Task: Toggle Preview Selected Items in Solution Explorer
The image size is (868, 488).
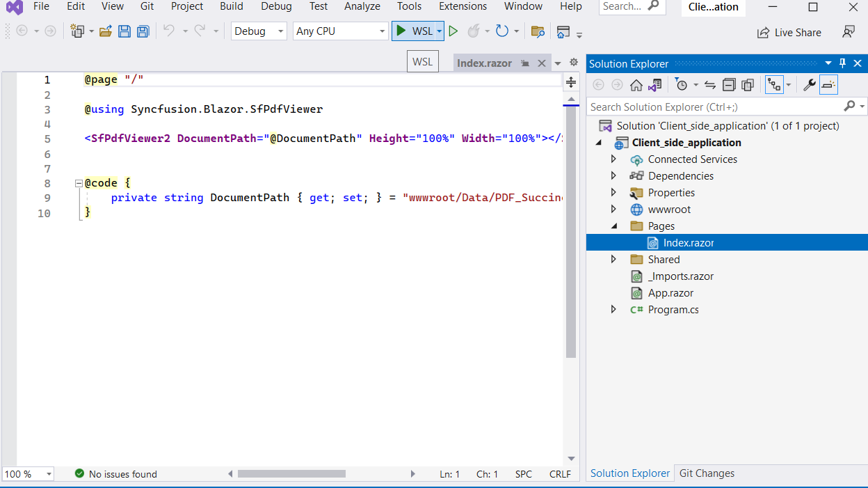Action: [x=828, y=84]
